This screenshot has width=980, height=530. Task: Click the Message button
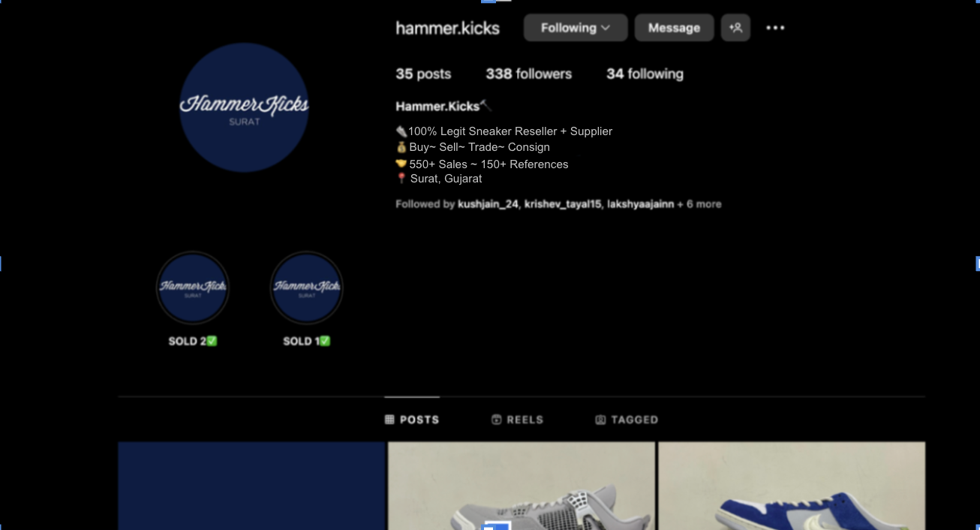[674, 28]
